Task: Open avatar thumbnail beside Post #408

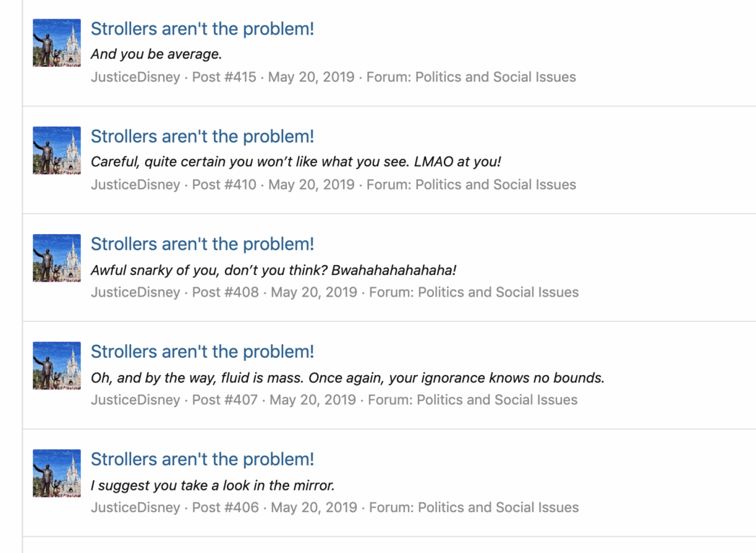Action: point(57,258)
